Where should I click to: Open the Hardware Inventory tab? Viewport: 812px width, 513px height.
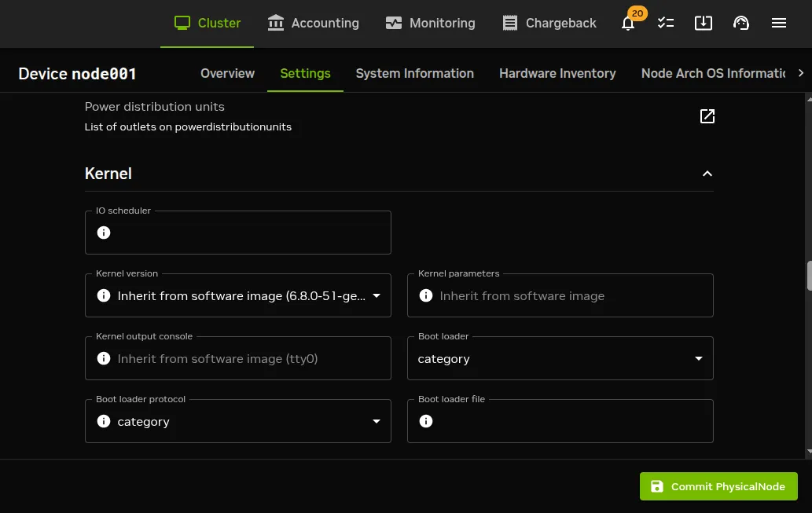coord(557,74)
